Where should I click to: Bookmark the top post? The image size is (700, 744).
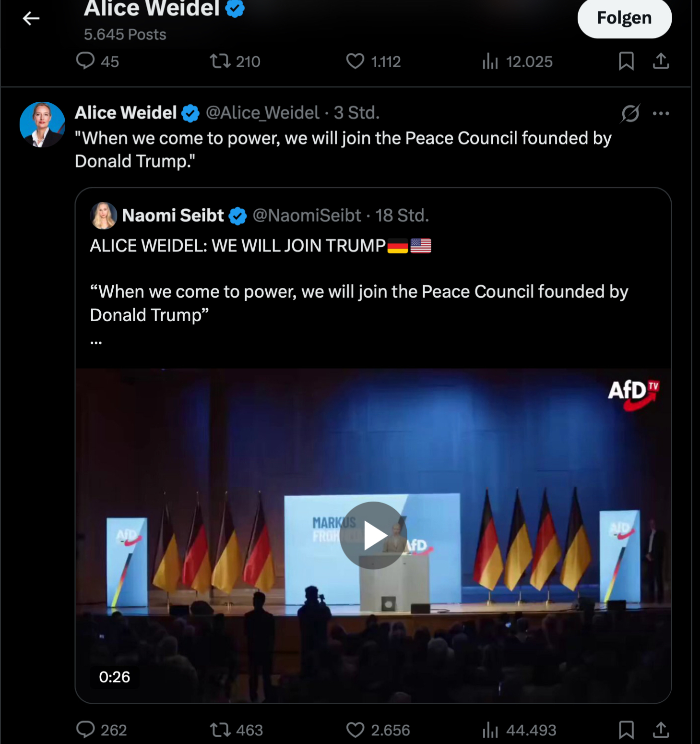[626, 61]
